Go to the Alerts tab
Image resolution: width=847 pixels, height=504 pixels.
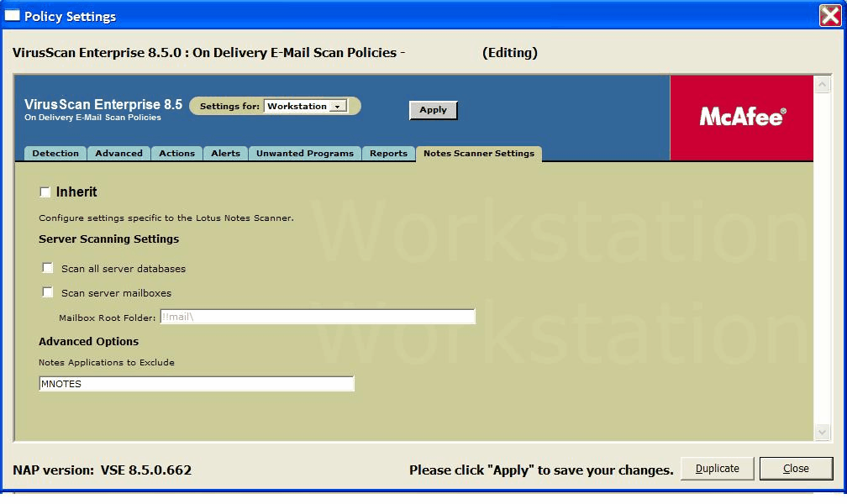pyautogui.click(x=225, y=153)
